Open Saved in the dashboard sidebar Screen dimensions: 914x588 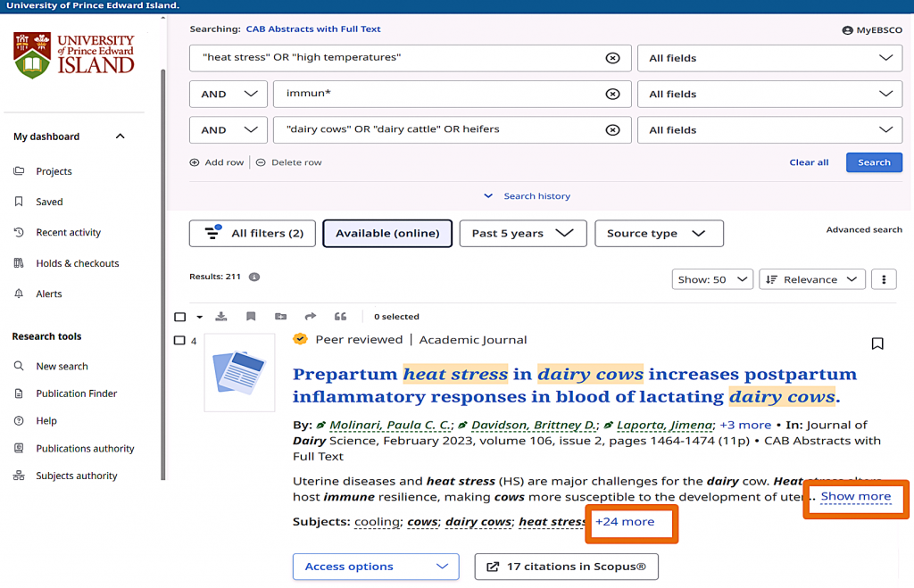(49, 202)
